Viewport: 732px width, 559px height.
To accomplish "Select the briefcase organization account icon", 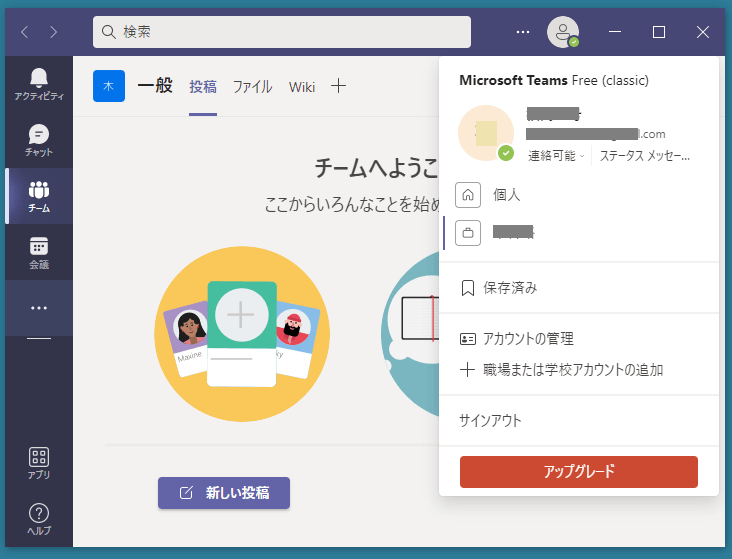I will click(468, 233).
